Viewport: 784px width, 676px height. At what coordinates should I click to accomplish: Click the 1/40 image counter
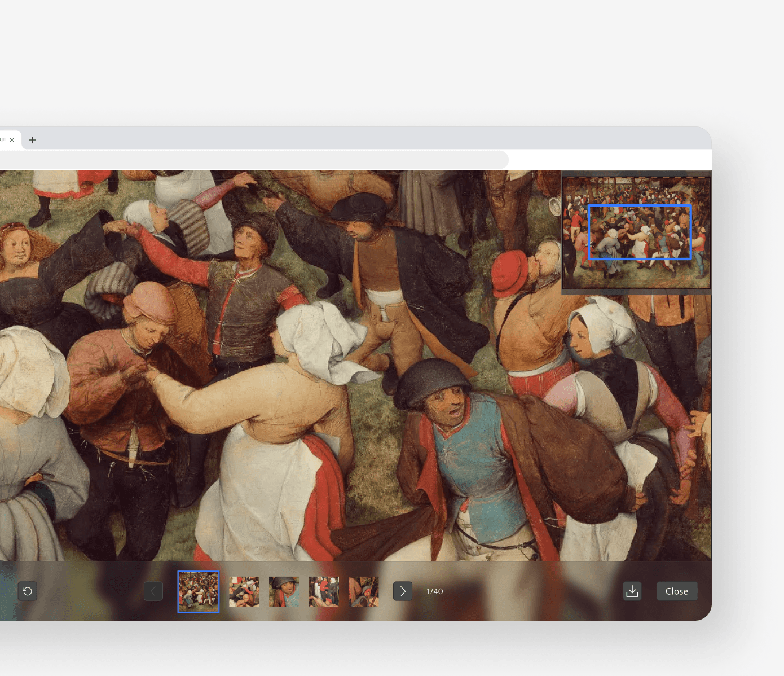[435, 591]
